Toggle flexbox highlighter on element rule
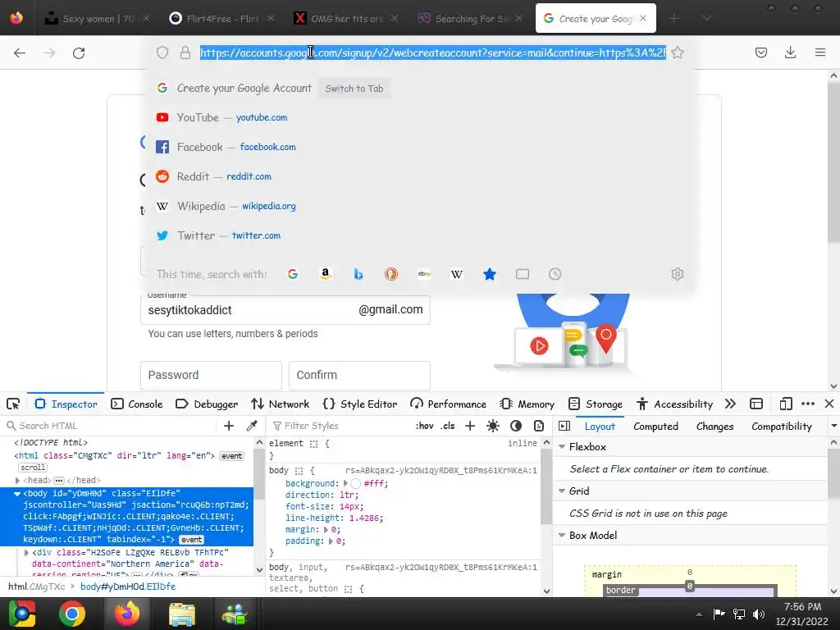 (314, 444)
